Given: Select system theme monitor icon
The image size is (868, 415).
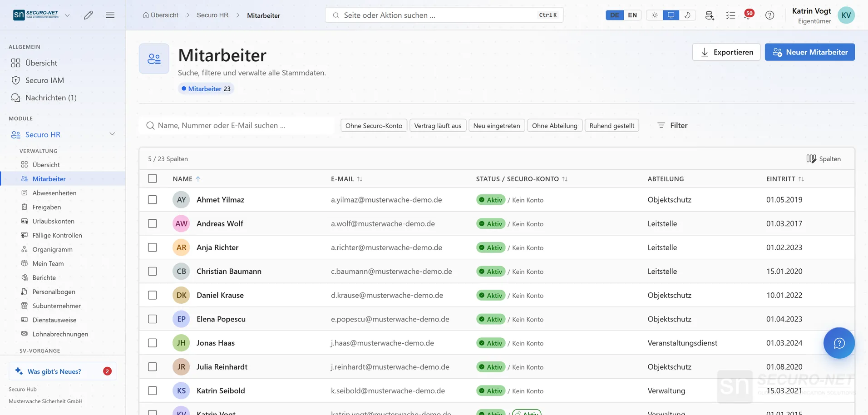Looking at the screenshot, I should [671, 15].
